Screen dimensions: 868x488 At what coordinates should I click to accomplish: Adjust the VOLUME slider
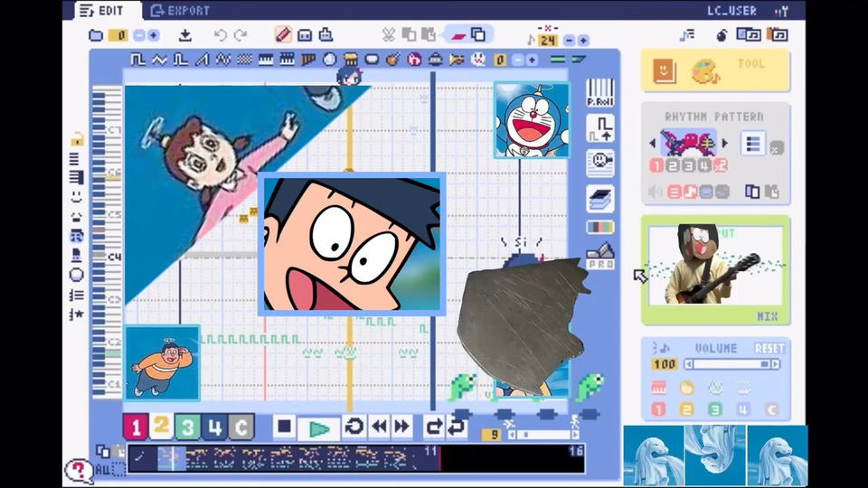click(733, 364)
